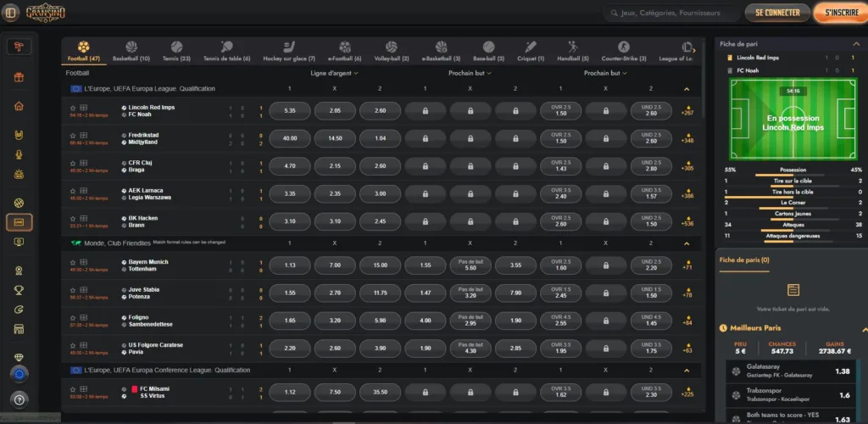Viewport: 868px width, 424px height.
Task: Select Pas de but 5.60 for Bayern
Action: click(470, 265)
